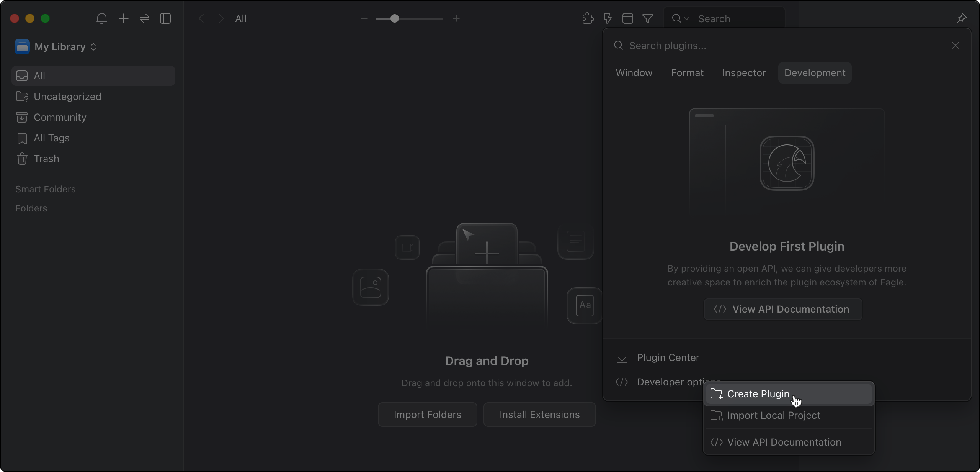Open the layout view options icon
Image resolution: width=980 pixels, height=472 pixels.
point(627,18)
